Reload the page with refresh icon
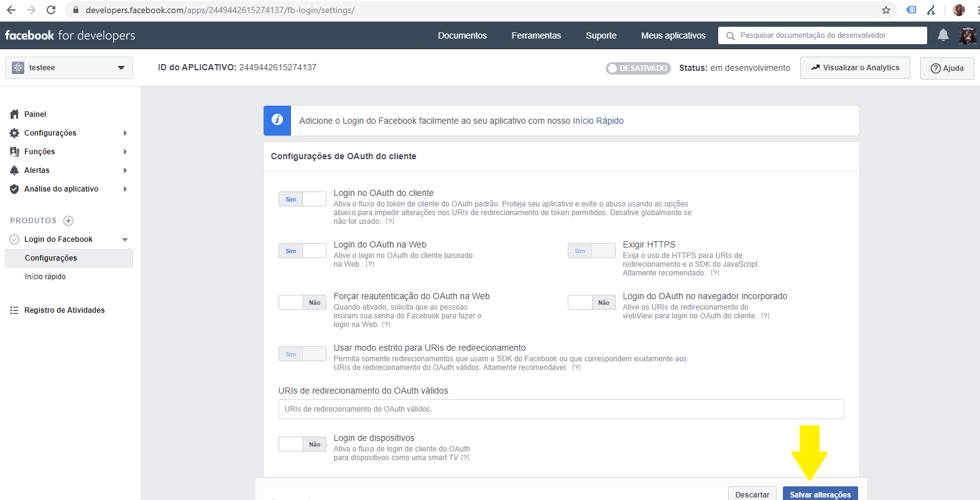This screenshot has width=980, height=500. [51, 10]
